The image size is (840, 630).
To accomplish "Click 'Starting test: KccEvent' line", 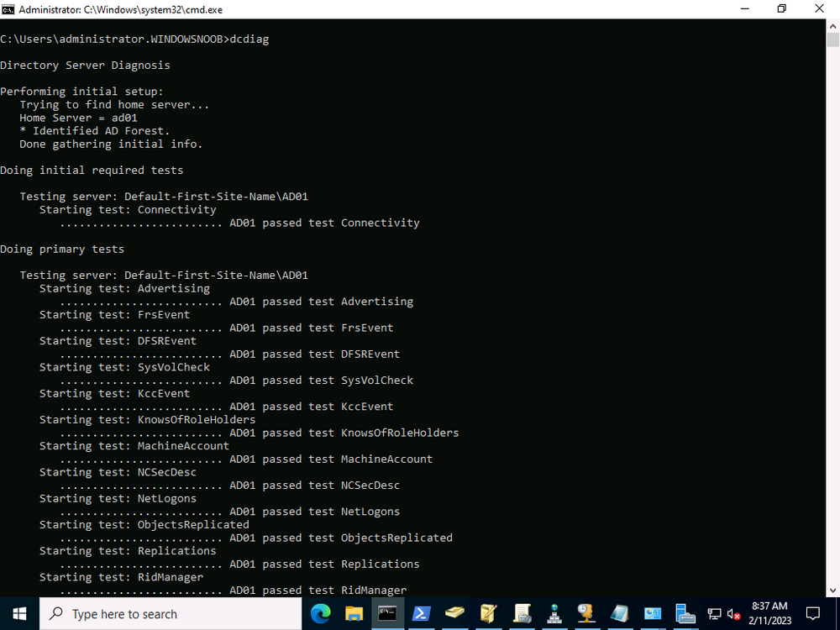I will click(x=114, y=393).
